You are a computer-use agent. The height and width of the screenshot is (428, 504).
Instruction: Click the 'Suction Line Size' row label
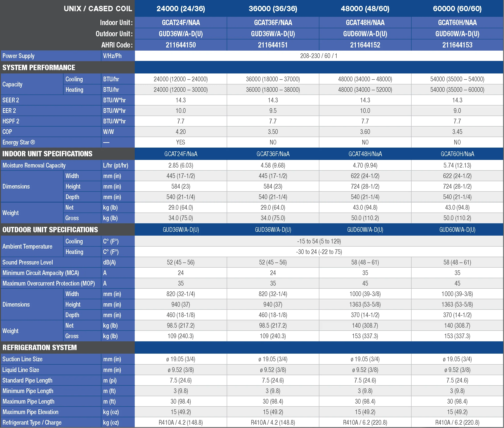click(22, 359)
